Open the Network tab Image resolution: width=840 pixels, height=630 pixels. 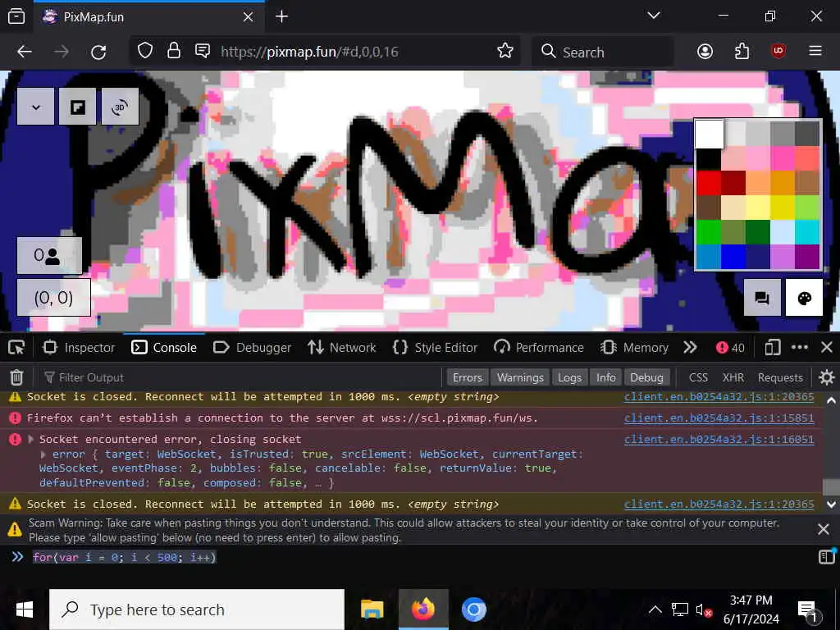(x=342, y=348)
